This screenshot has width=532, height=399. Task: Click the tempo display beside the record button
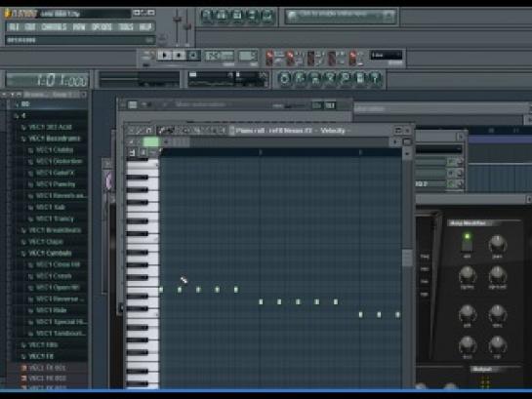[220, 56]
